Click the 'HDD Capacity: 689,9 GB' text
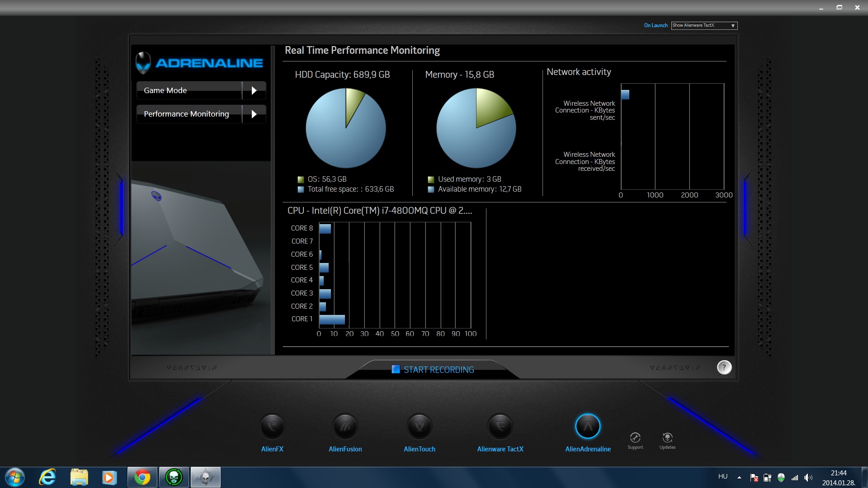This screenshot has width=868, height=488. 342,75
